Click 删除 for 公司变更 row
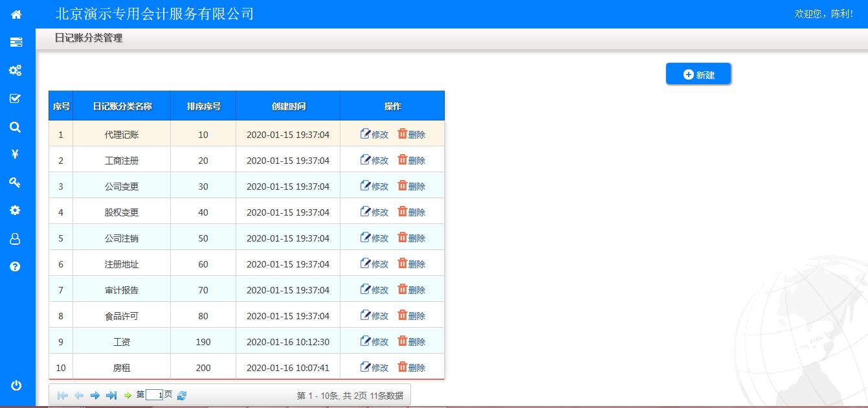The width and height of the screenshot is (868, 408). (x=412, y=186)
